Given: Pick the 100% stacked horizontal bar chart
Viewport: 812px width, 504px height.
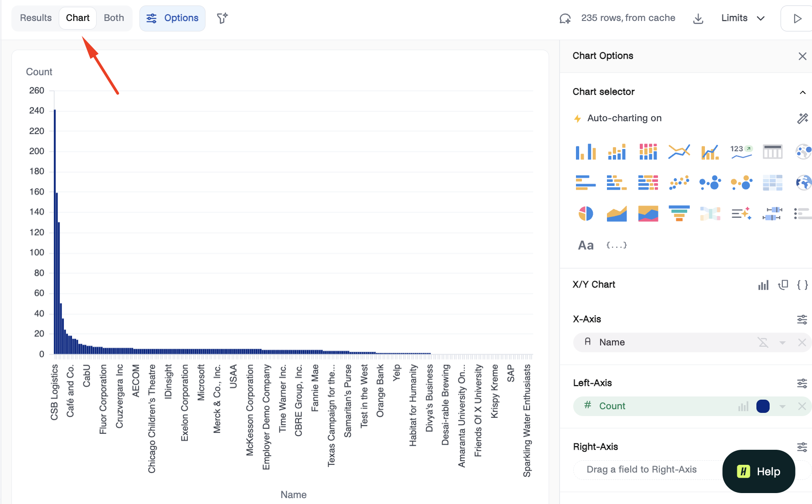Looking at the screenshot, I should click(648, 182).
